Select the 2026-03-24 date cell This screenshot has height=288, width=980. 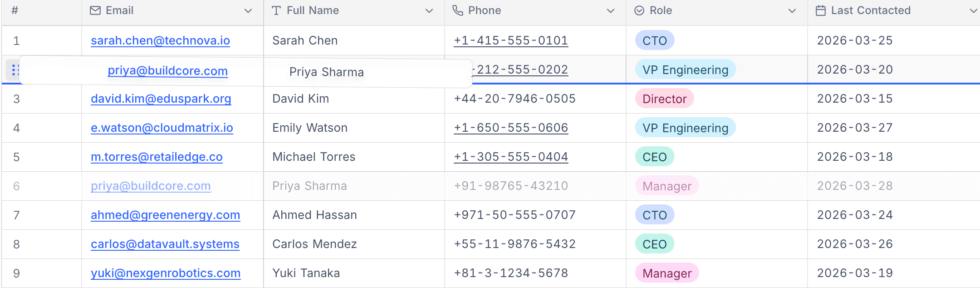pos(894,215)
